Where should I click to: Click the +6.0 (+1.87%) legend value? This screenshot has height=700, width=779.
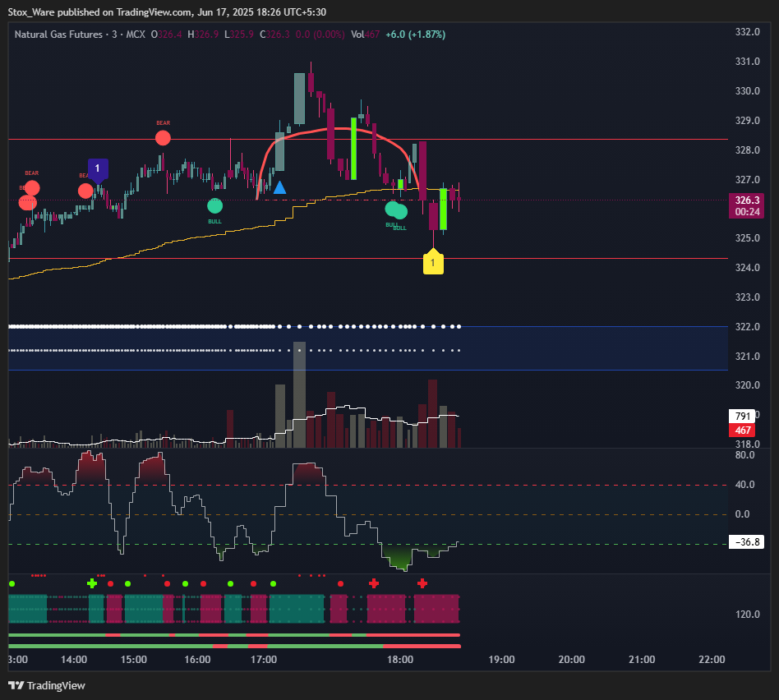415,35
